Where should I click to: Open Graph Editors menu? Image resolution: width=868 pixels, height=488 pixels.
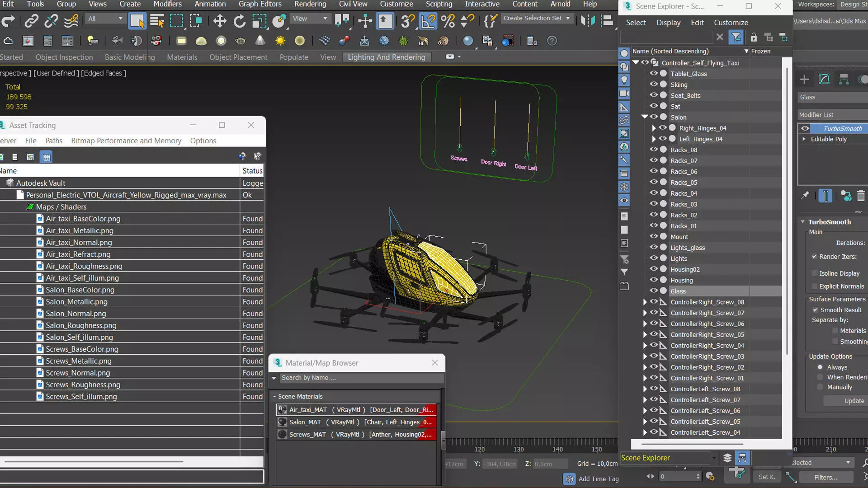(x=260, y=4)
